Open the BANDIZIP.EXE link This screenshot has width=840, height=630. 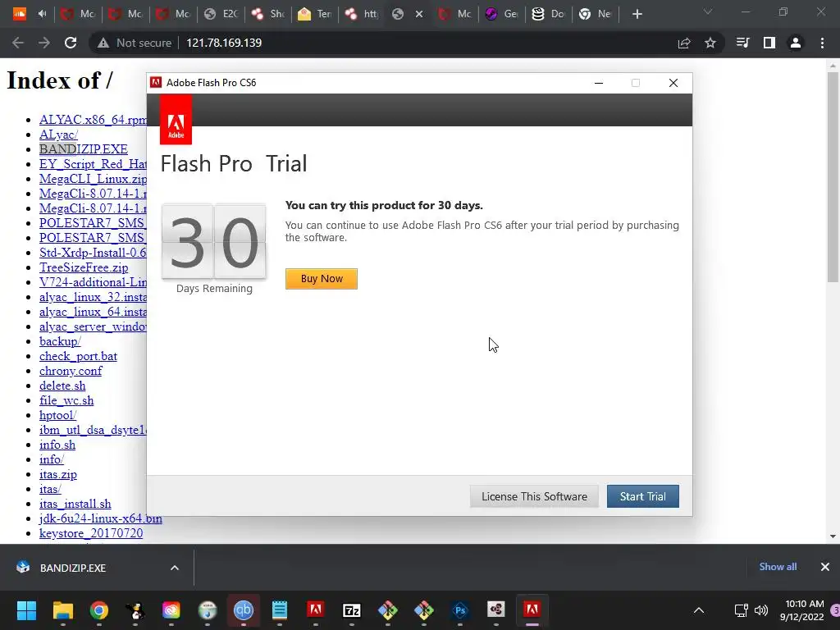point(84,149)
